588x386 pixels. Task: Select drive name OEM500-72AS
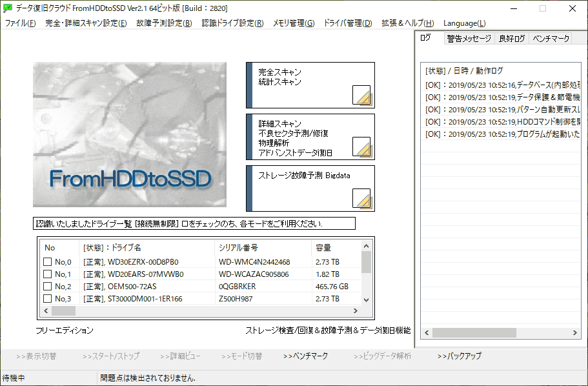[x=132, y=287]
